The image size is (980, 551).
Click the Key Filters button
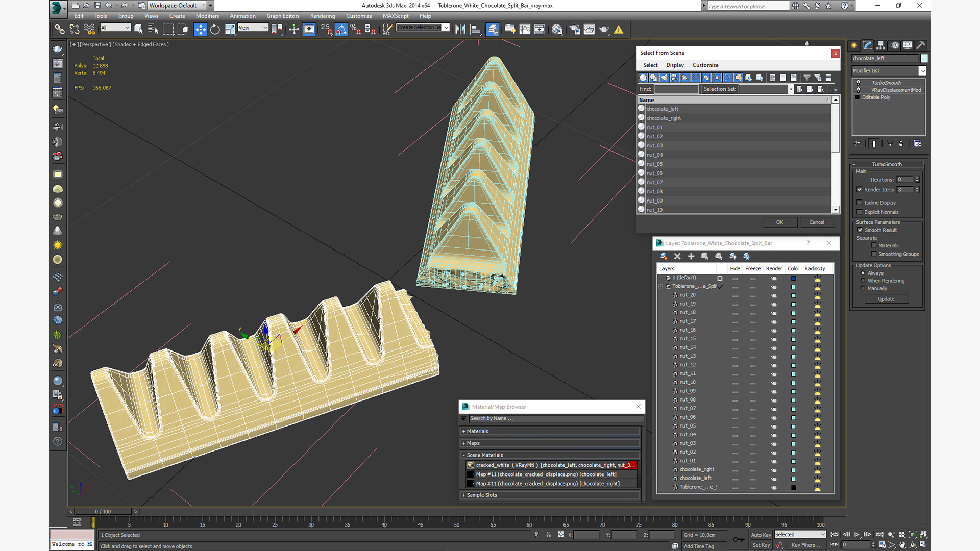[805, 545]
